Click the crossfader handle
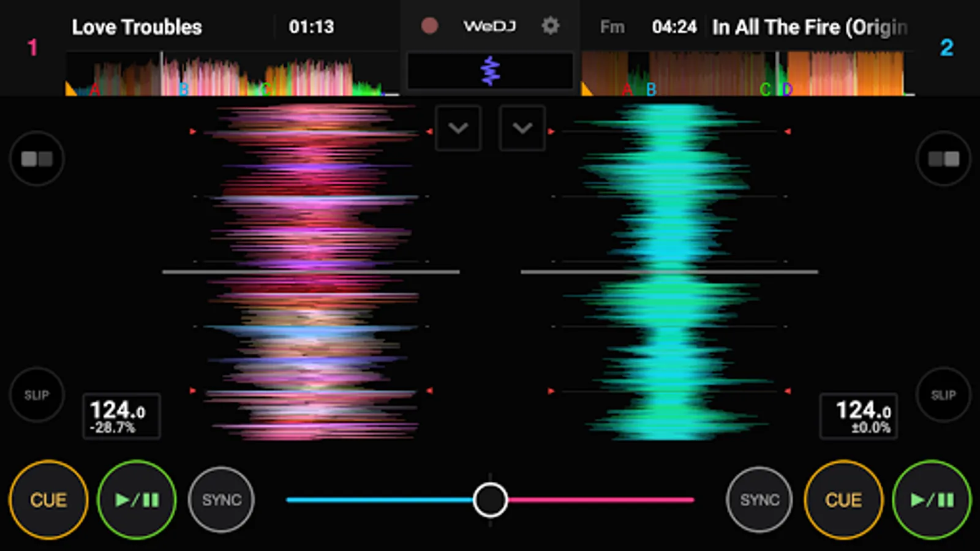980x551 pixels. tap(490, 500)
